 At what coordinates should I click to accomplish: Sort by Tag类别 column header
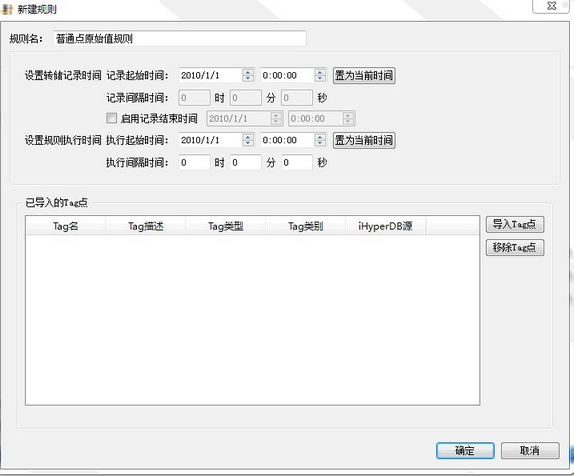(305, 226)
